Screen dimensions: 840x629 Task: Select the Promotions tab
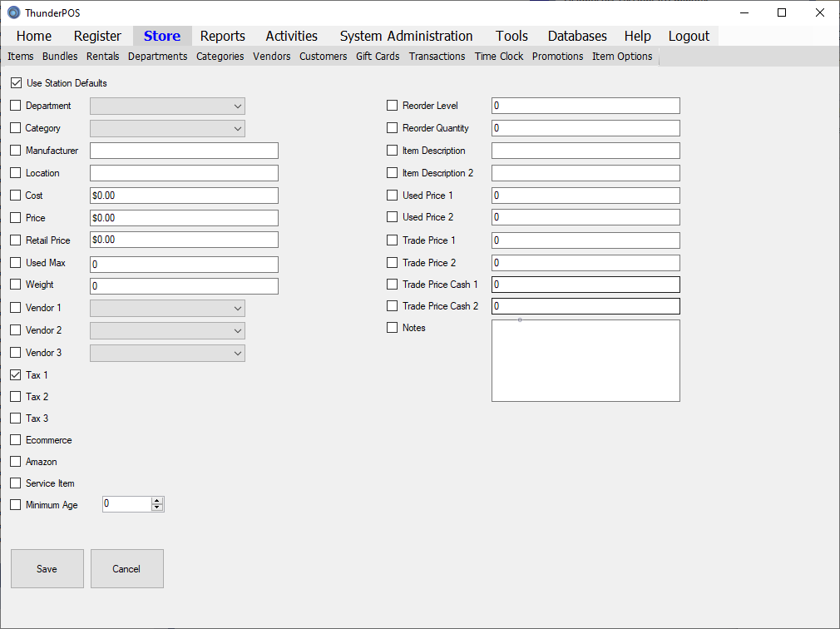[x=557, y=57]
